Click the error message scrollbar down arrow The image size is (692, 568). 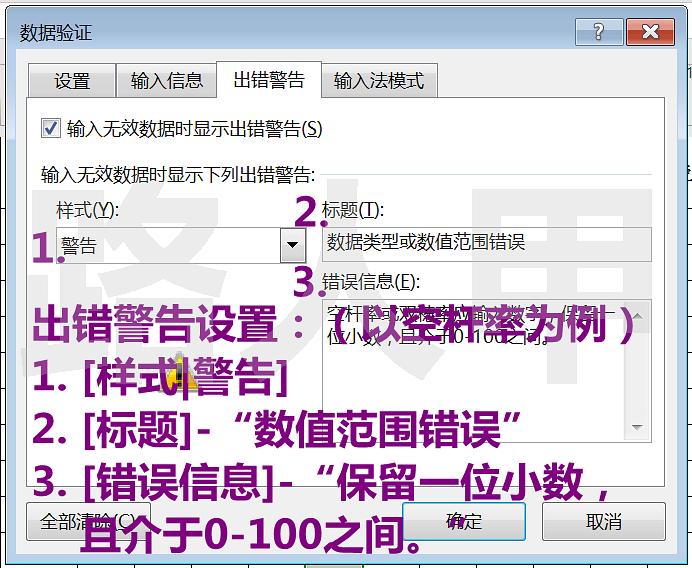point(637,427)
